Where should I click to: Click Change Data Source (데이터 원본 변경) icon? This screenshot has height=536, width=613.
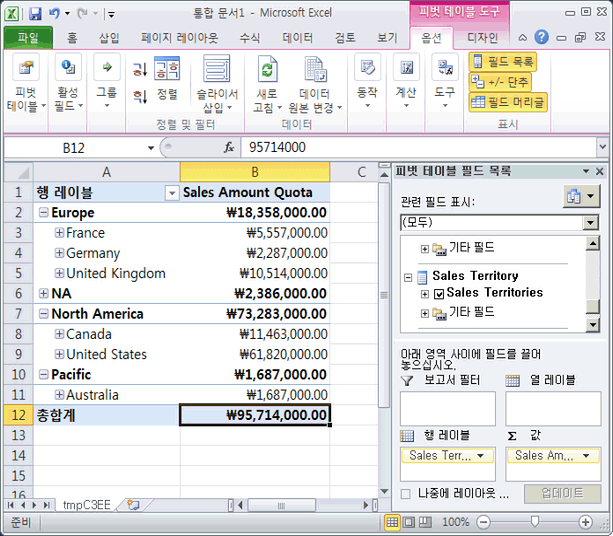(315, 69)
